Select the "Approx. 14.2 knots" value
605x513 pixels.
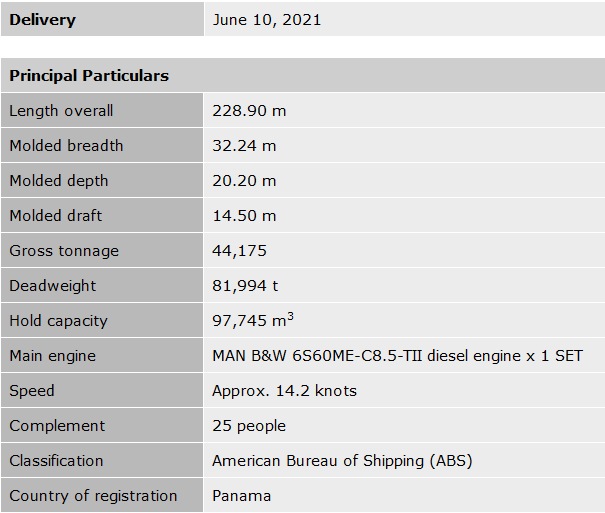(x=284, y=391)
